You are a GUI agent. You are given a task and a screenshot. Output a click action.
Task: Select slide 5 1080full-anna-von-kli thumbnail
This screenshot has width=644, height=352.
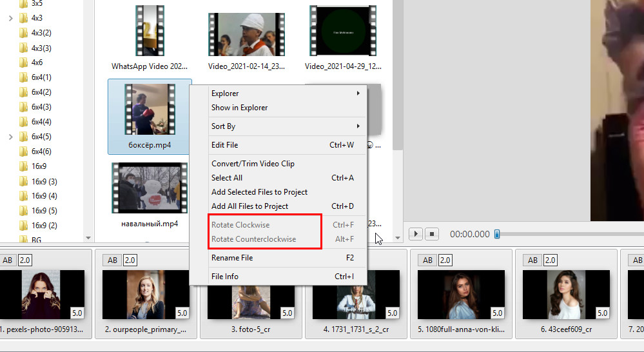coord(460,295)
